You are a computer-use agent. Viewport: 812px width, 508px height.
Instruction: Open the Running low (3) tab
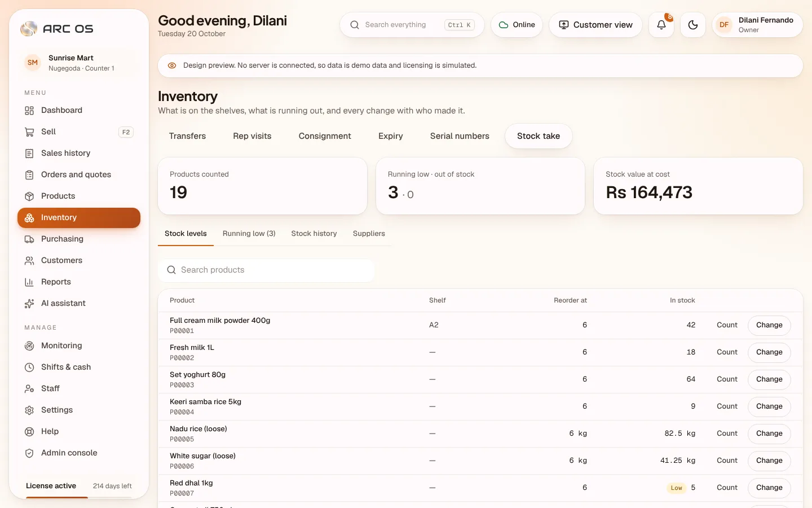pyautogui.click(x=249, y=234)
